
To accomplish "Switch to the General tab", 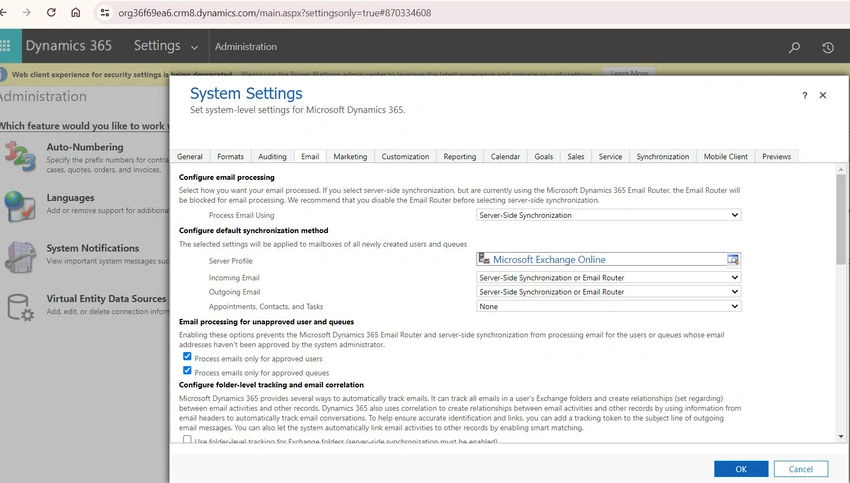I will [x=190, y=157].
